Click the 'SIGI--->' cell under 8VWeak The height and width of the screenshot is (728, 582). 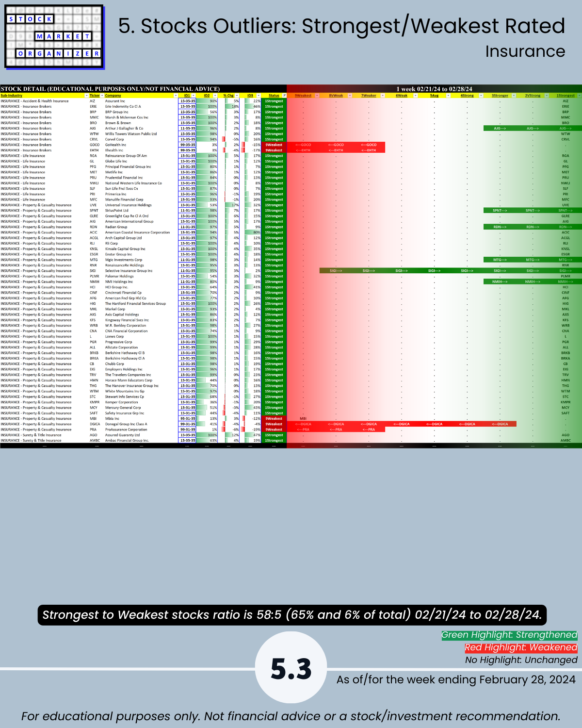click(336, 271)
